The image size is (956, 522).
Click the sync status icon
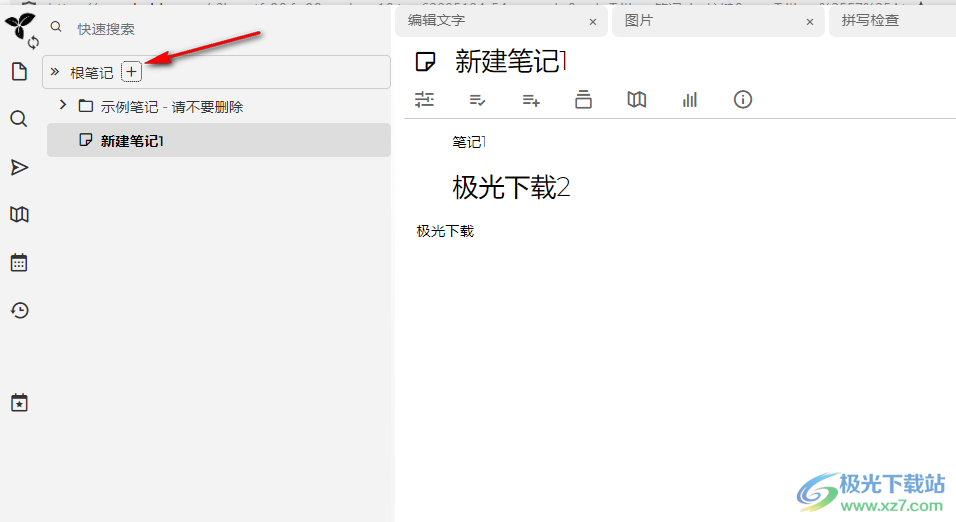pos(34,42)
